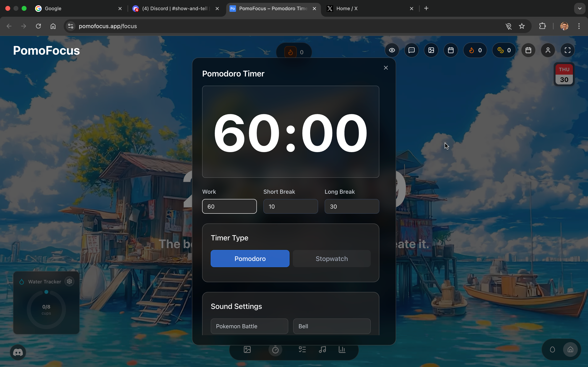The width and height of the screenshot is (588, 367).
Task: Open Water Tracker settings gear
Action: tap(69, 281)
